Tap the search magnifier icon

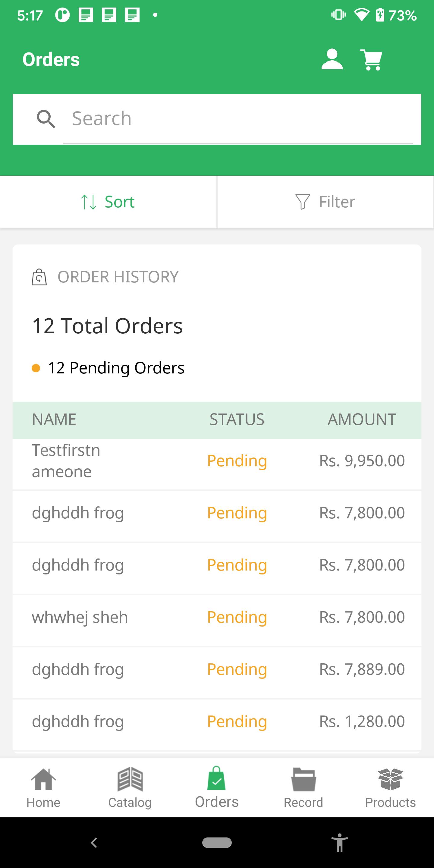46,119
